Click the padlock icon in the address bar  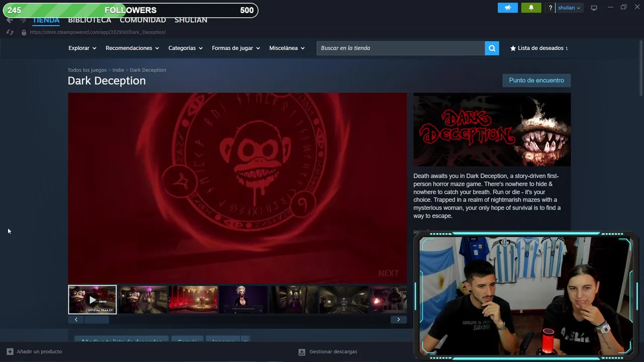(24, 32)
